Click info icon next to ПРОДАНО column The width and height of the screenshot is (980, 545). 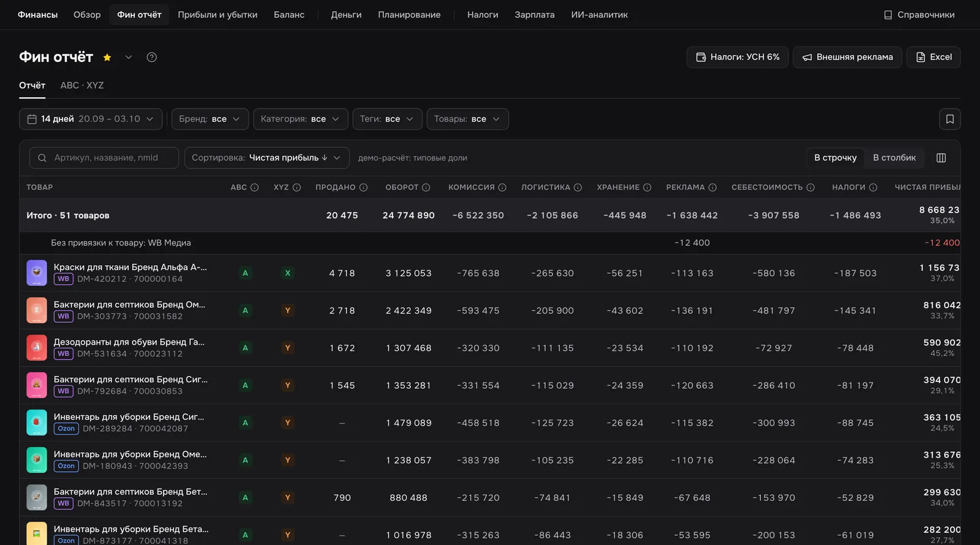coord(363,187)
